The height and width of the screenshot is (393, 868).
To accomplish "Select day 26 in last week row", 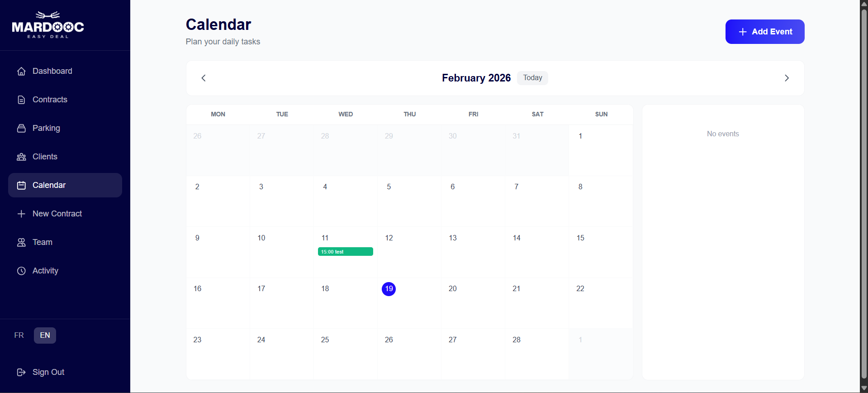I will pyautogui.click(x=409, y=355).
